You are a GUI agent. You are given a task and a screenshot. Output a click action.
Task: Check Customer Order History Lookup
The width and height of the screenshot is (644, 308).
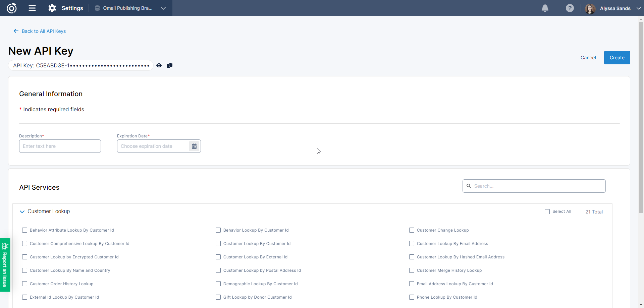point(24,284)
